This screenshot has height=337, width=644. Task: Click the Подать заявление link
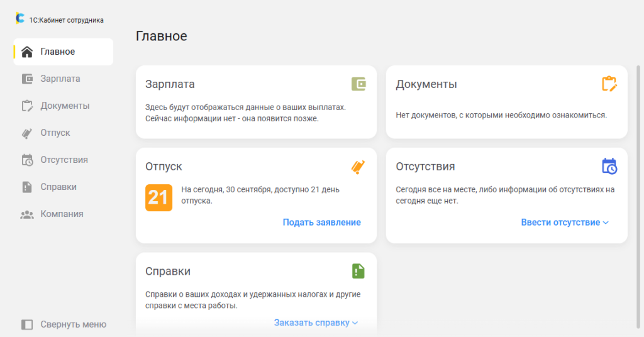click(321, 222)
